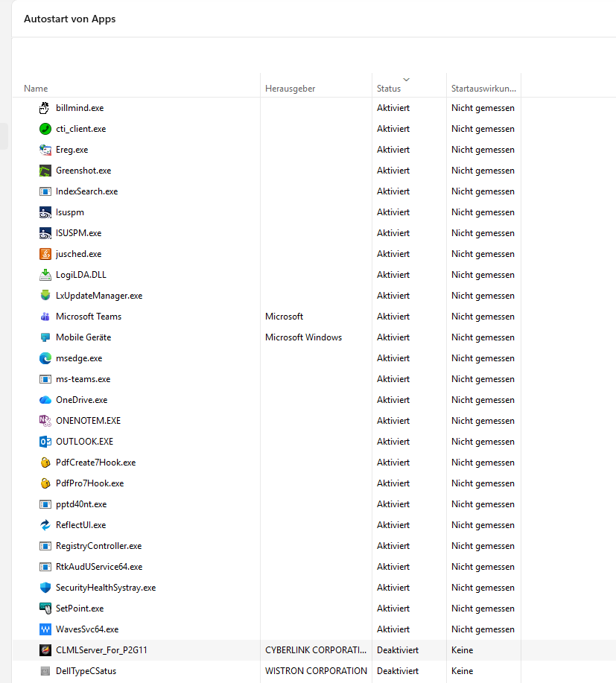The height and width of the screenshot is (683, 616).
Task: Select the lowercase Isuspm entry
Action: pos(70,212)
